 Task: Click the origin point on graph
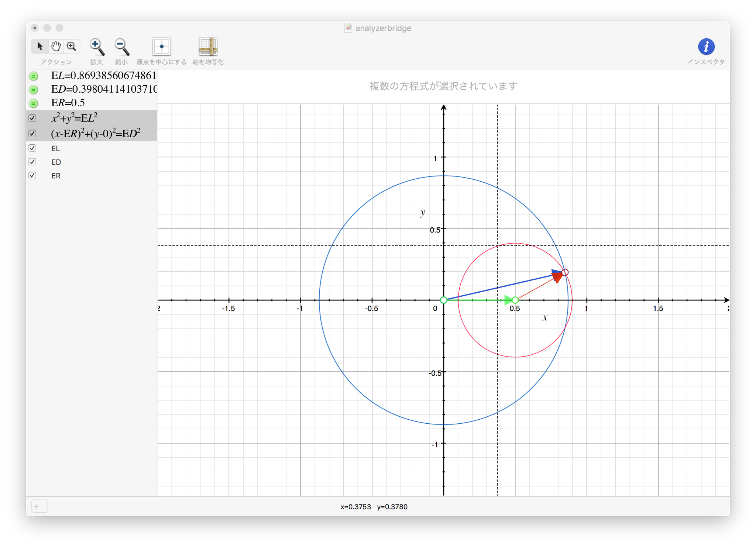[444, 300]
